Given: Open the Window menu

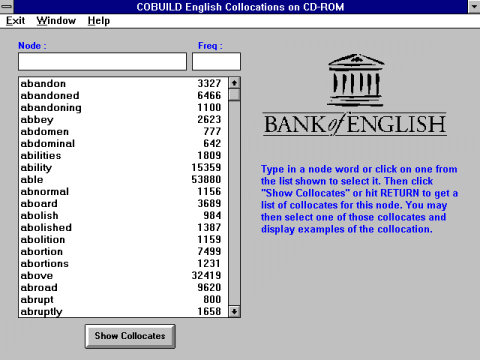Looking at the screenshot, I should tap(56, 21).
